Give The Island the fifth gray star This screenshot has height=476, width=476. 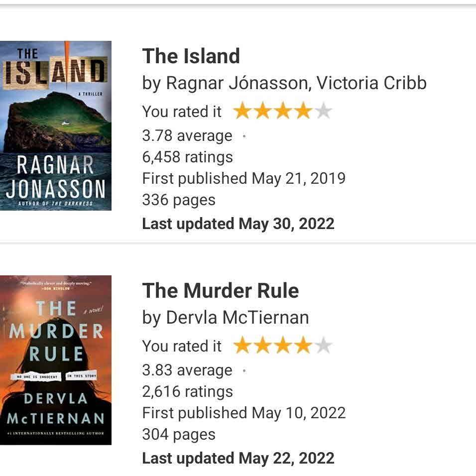coord(323,111)
